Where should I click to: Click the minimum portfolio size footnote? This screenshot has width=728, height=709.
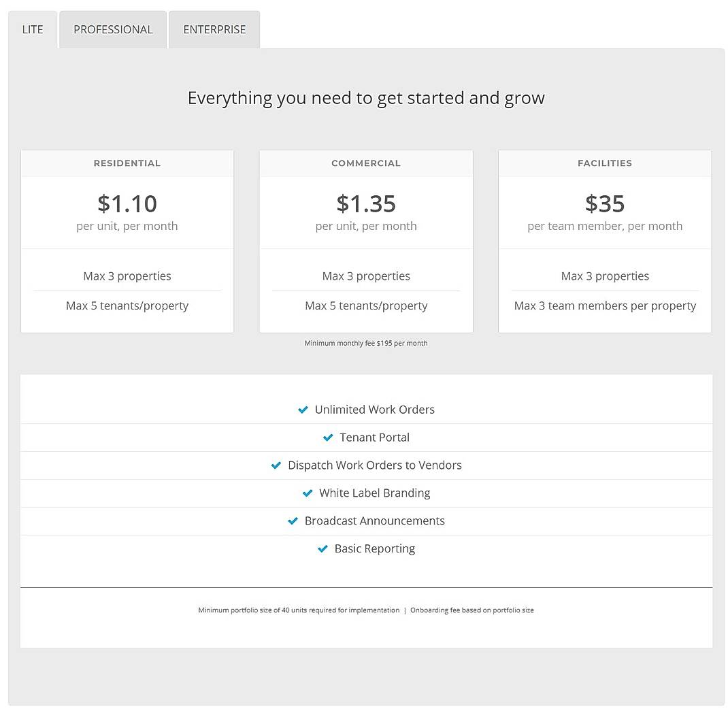point(365,610)
